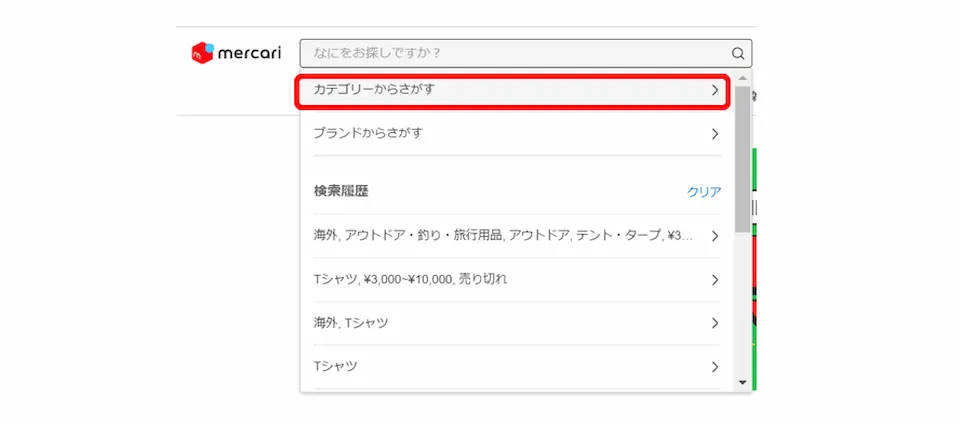Viewport: 960px width, 423px height.
Task: Click chevron beside 海外, Tシャツ entry
Action: pos(714,324)
